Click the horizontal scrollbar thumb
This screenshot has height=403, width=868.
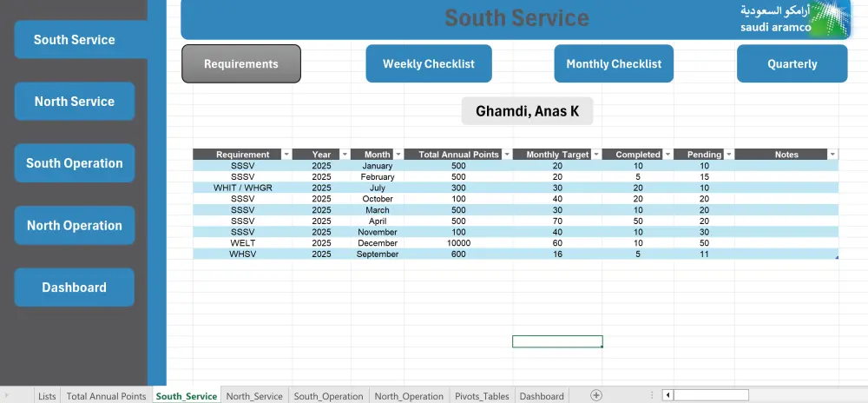coord(712,395)
